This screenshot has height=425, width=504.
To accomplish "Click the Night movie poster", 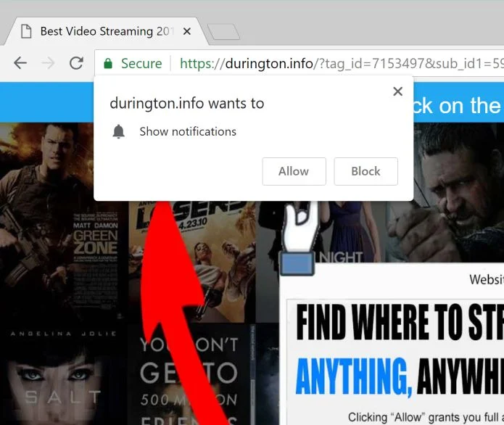I will pos(341,233).
